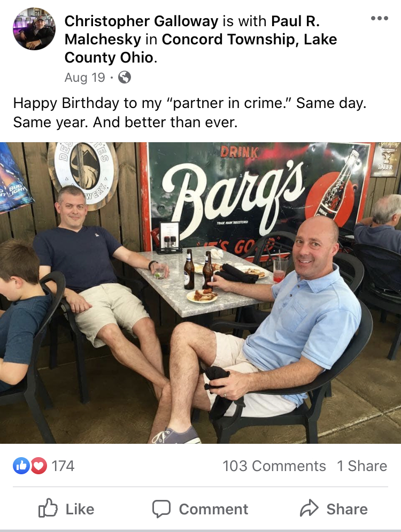Open the three-dot post options menu
The height and width of the screenshot is (532, 401).
[379, 18]
